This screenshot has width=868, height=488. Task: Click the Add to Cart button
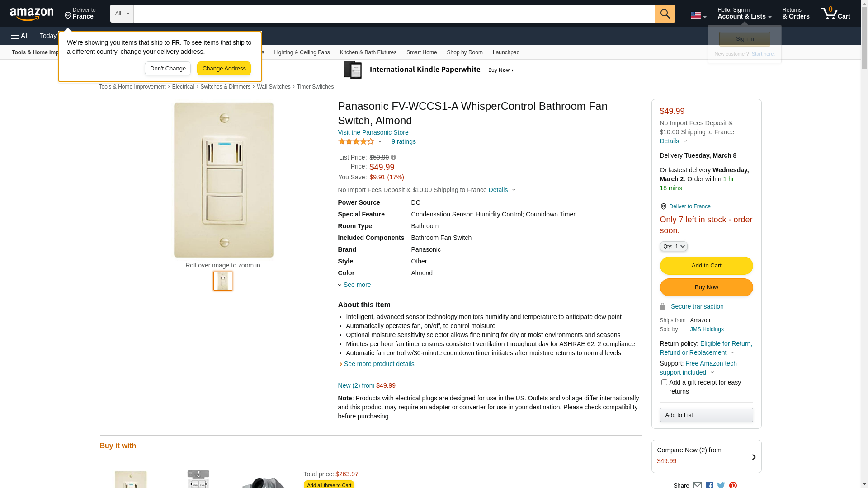706,266
